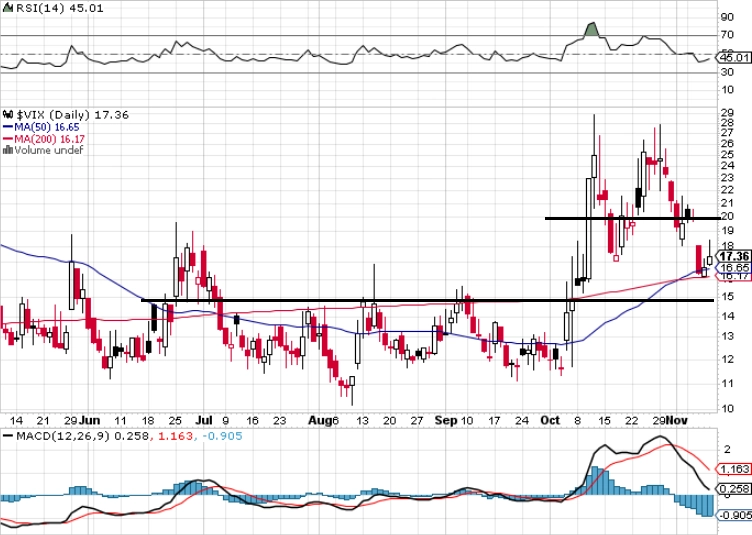
Task: Click the blue MA(50) legend line
Action: 8,127
